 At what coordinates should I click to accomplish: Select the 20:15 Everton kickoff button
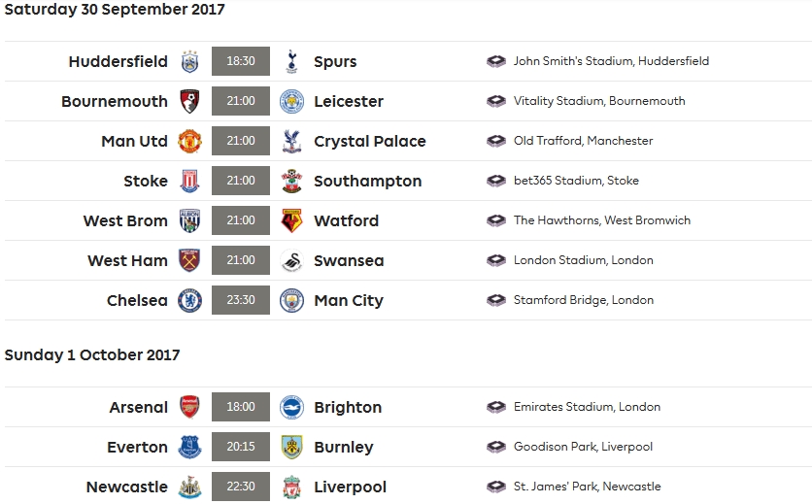click(x=240, y=447)
